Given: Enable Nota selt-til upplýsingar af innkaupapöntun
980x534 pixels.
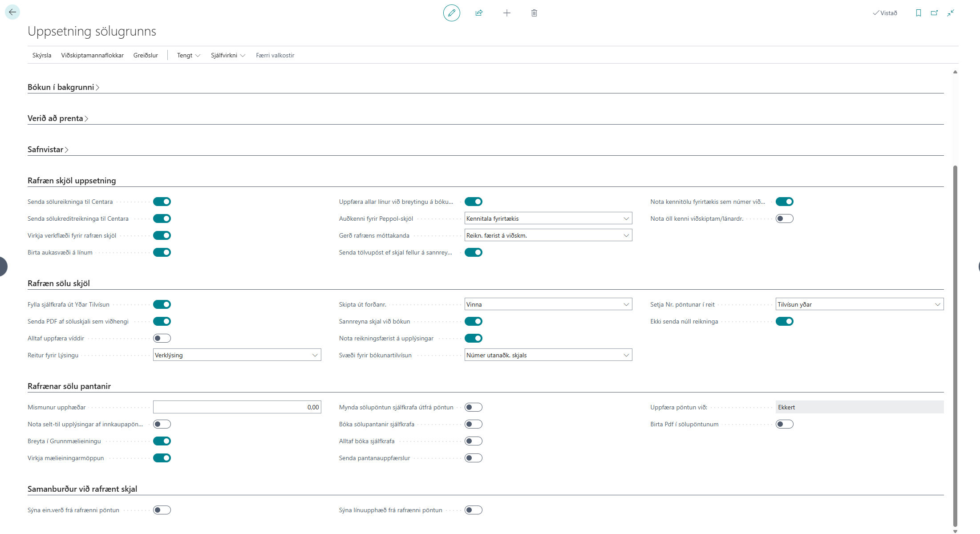Looking at the screenshot, I should [162, 424].
